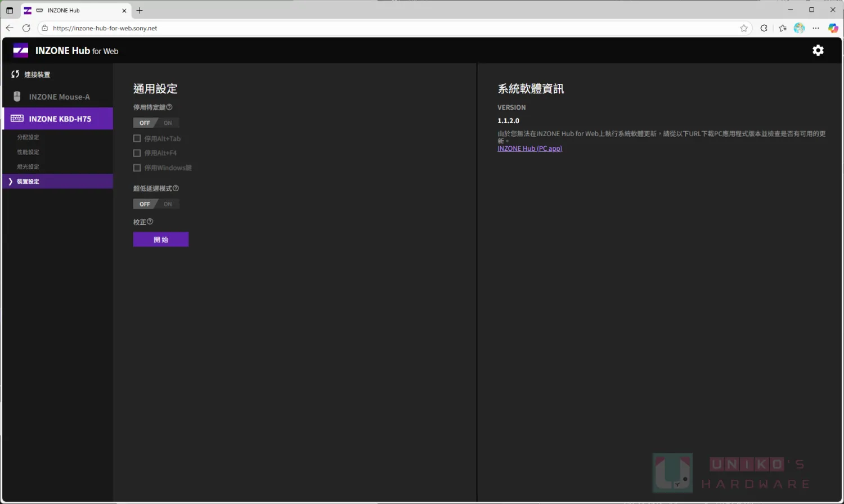Click the help icon beside 超低延遲模式
The width and height of the screenshot is (844, 504).
click(x=176, y=188)
